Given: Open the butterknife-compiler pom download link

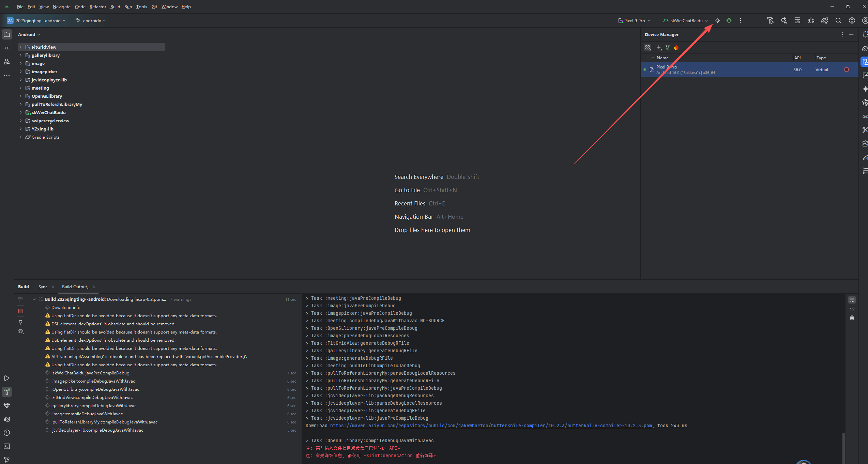Looking at the screenshot, I should tap(491, 426).
